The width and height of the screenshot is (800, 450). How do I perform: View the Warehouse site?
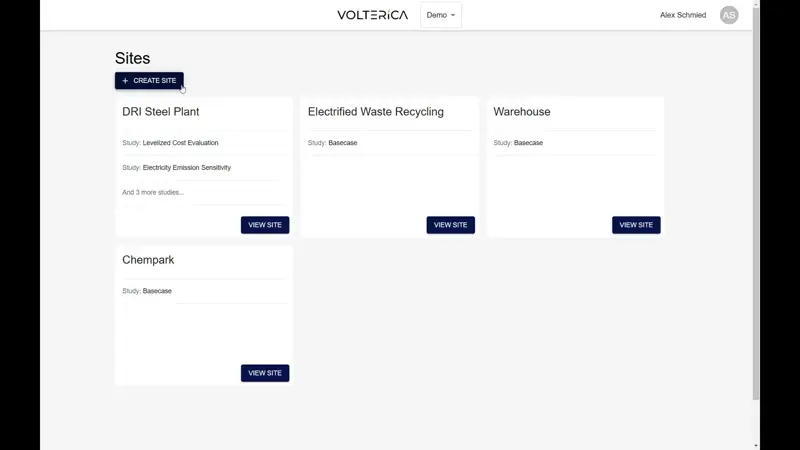point(636,225)
